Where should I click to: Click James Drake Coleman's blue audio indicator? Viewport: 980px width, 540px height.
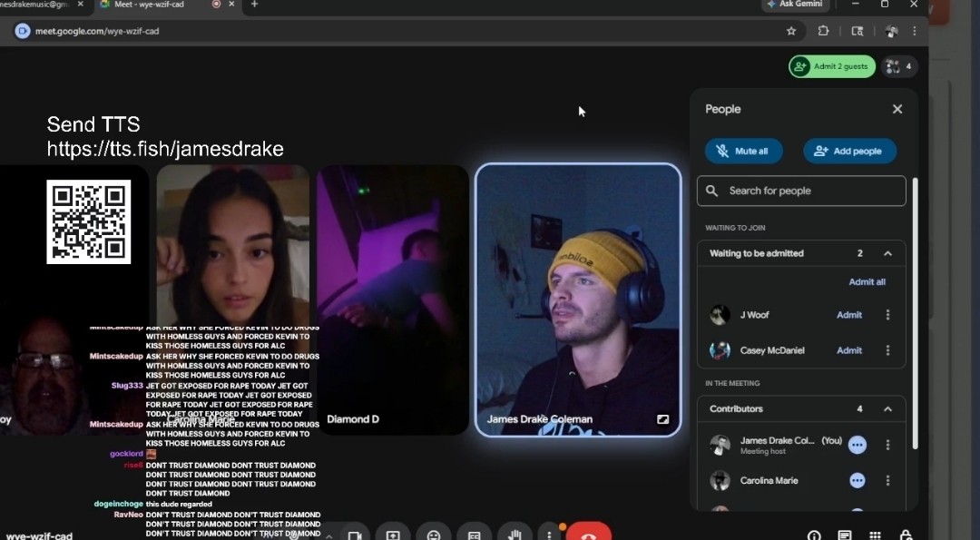coord(857,445)
